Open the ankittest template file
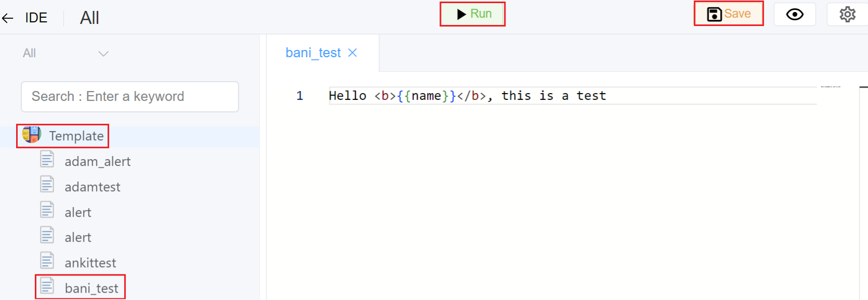Image resolution: width=868 pixels, height=300 pixels. pyautogui.click(x=90, y=263)
